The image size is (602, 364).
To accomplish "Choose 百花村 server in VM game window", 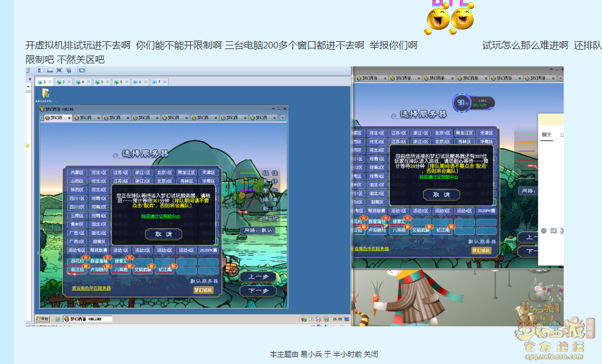I will tap(77, 261).
